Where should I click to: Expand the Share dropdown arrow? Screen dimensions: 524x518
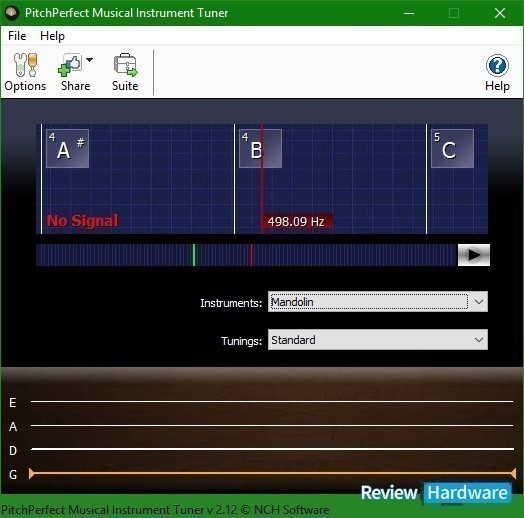(89, 60)
